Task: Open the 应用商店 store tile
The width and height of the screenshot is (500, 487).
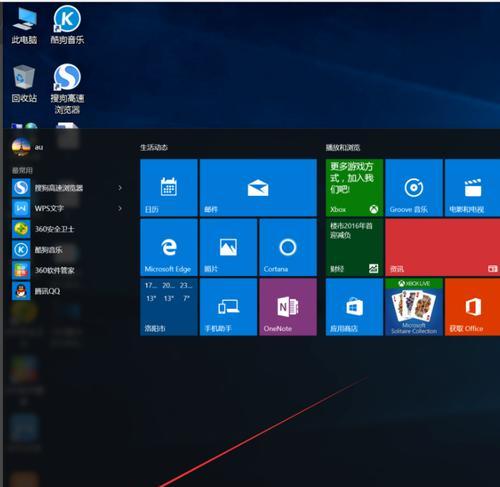Action: 354,307
